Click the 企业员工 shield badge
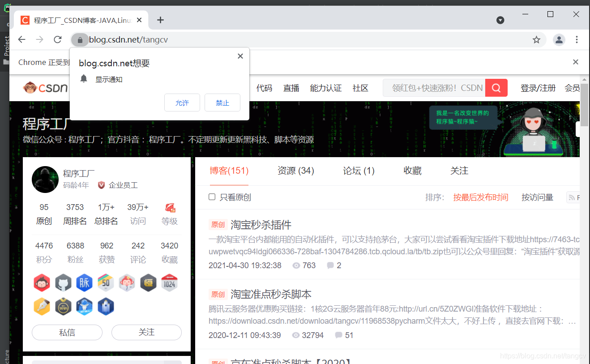 102,185
